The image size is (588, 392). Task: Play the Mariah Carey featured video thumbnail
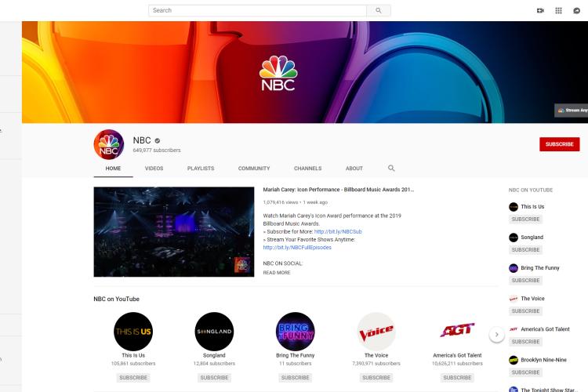pos(173,232)
